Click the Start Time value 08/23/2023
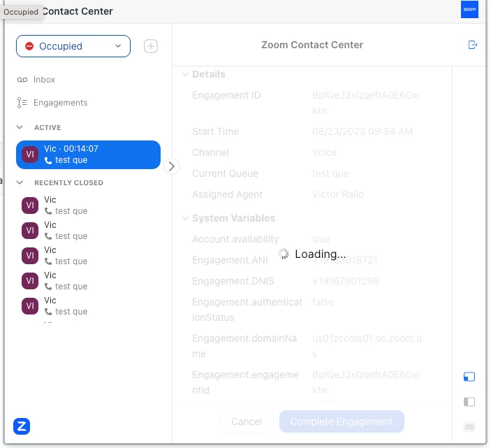The image size is (491, 448). coord(362,131)
